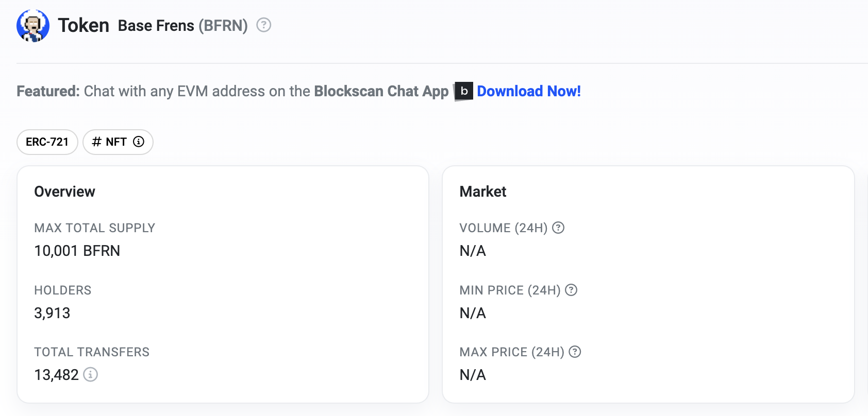Click the Download Now! link
The width and height of the screenshot is (868, 416).
[529, 91]
